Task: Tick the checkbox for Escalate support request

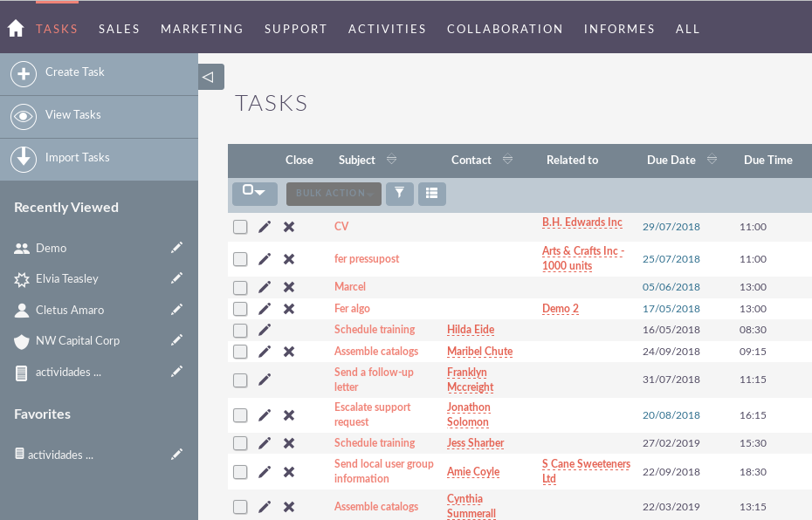Action: click(240, 415)
